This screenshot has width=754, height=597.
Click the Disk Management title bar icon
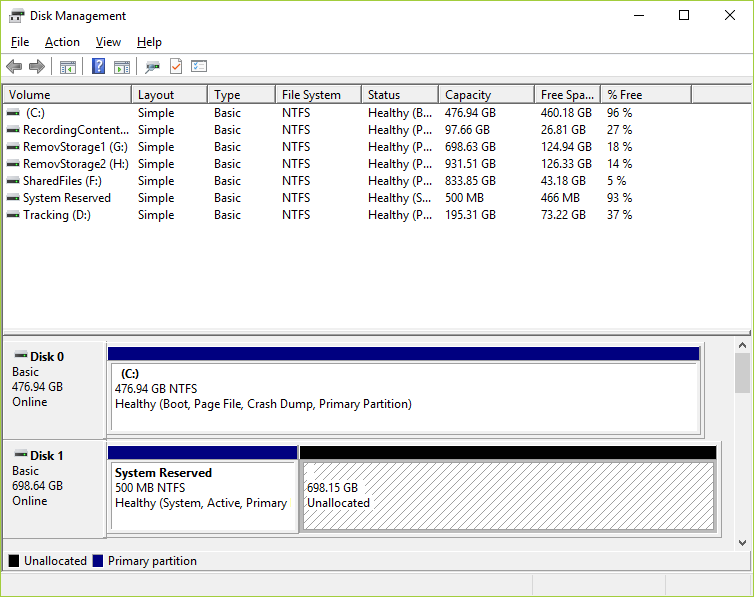tap(16, 16)
